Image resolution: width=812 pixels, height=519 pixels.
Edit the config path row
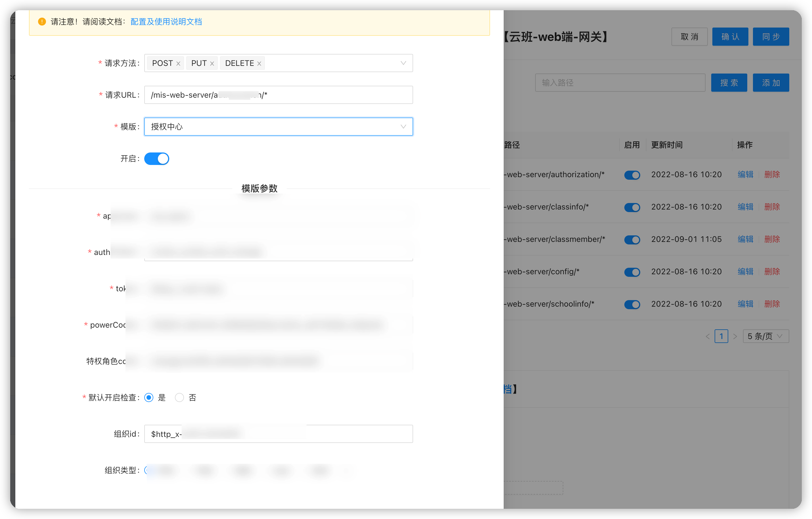tap(745, 271)
